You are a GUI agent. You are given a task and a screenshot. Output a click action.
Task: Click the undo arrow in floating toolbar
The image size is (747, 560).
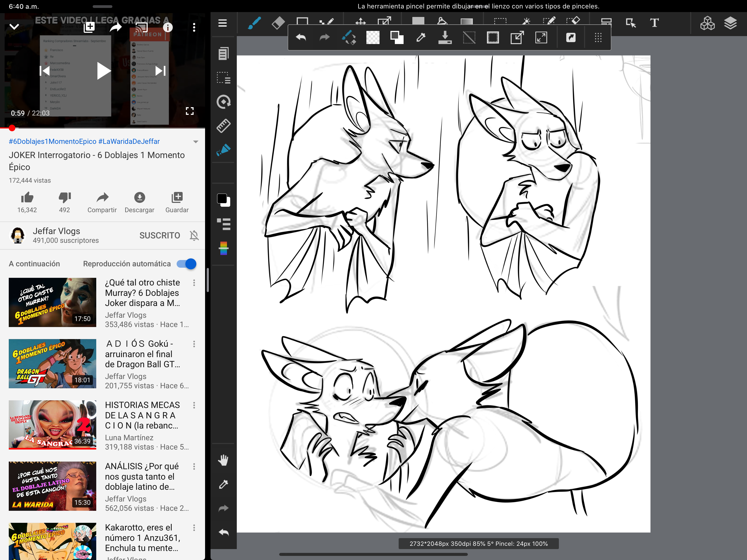tap(300, 37)
